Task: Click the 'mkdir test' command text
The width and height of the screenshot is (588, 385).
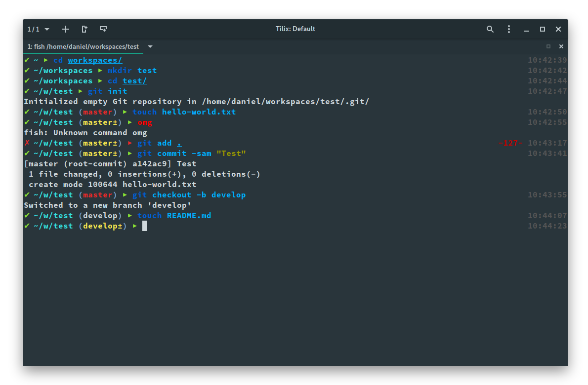Action: click(132, 71)
